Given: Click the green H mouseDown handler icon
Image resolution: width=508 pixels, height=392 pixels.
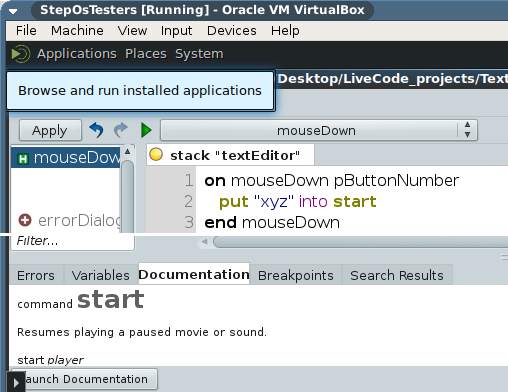Looking at the screenshot, I should pos(23,158).
